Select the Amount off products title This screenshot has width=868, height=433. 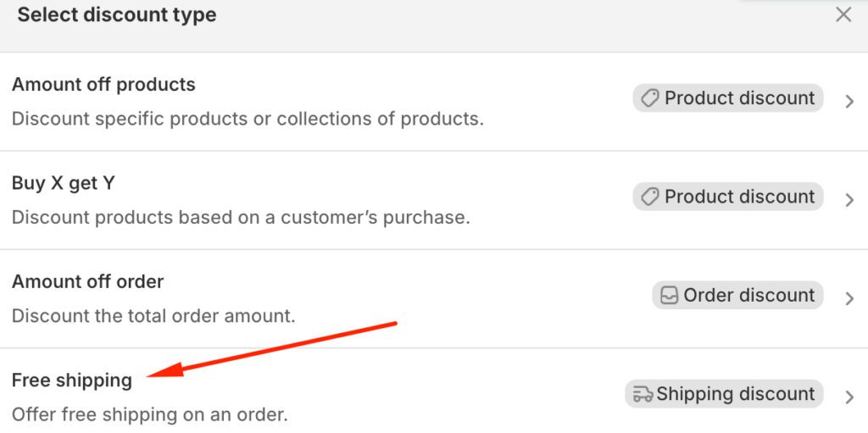(103, 85)
